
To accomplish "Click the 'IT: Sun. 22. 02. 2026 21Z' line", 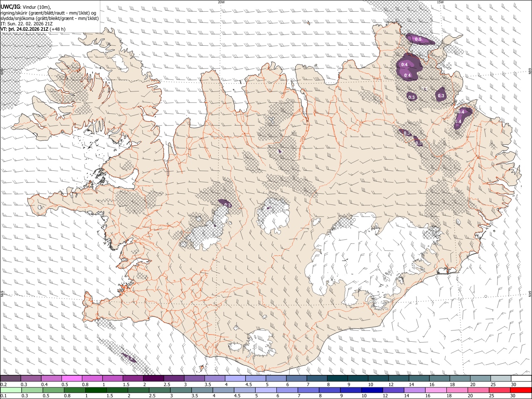I will 27,24.
